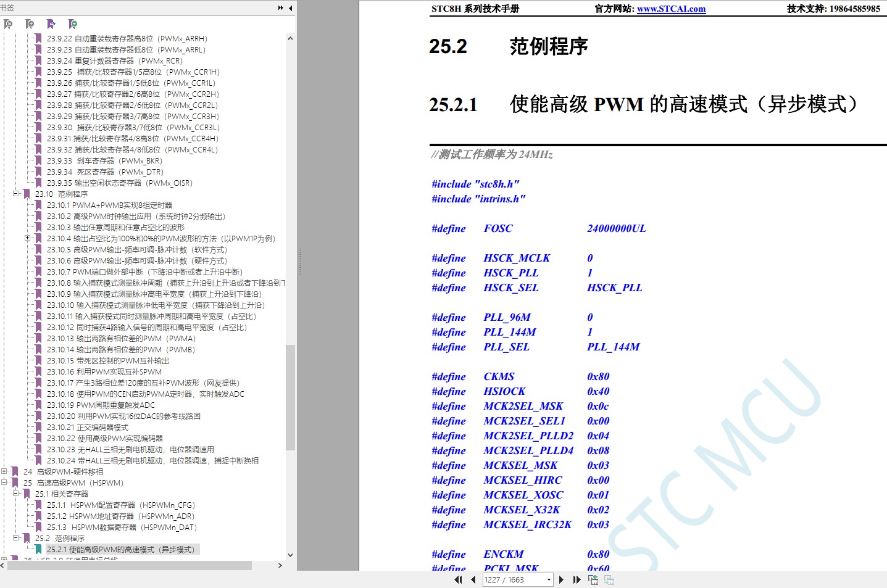Click the delete bookmark icon
The image size is (887, 588).
[8, 24]
